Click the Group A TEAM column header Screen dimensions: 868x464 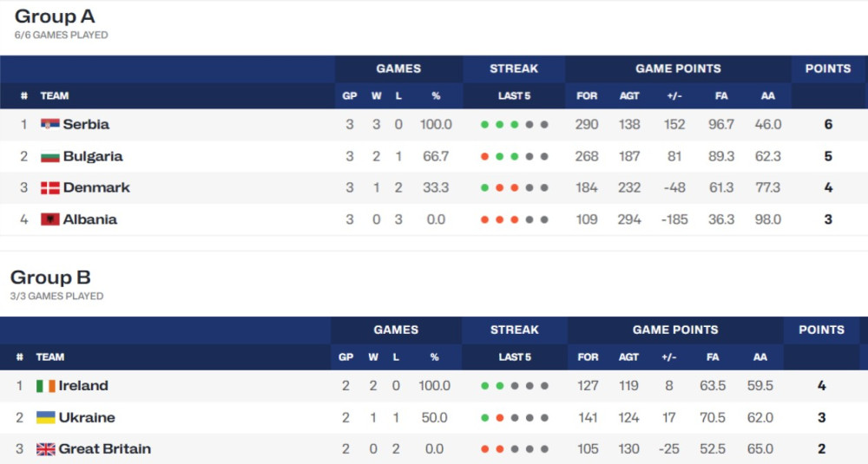pyautogui.click(x=54, y=96)
